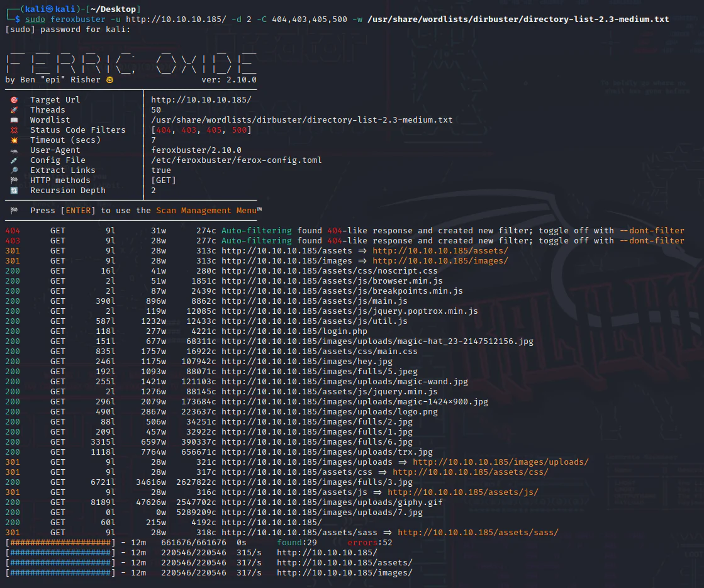Open the assets/js/browser.min.js URL
This screenshot has height=588, width=704.
(332, 281)
